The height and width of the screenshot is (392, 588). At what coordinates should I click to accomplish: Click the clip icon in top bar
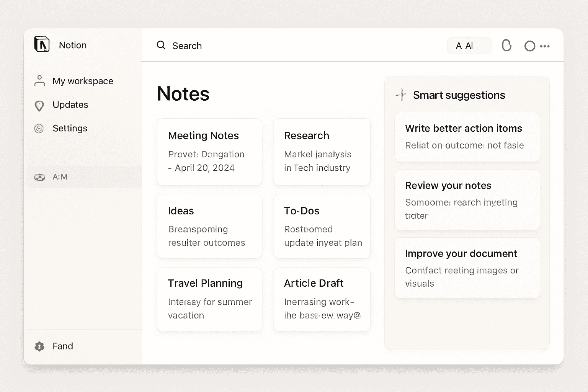pyautogui.click(x=506, y=46)
